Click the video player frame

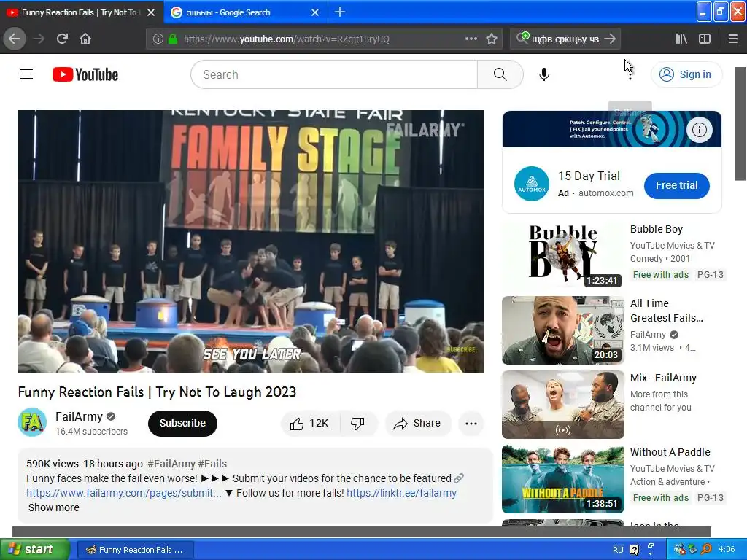(x=251, y=241)
